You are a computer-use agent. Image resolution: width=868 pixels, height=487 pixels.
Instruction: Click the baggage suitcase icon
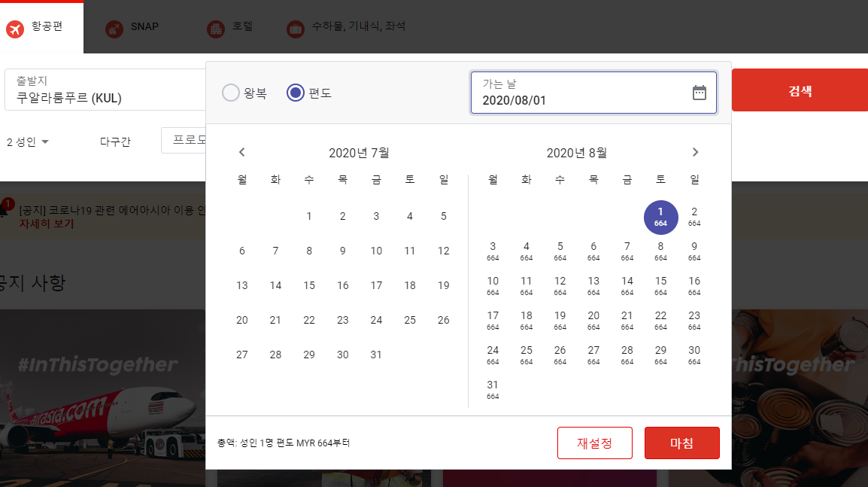pos(295,29)
